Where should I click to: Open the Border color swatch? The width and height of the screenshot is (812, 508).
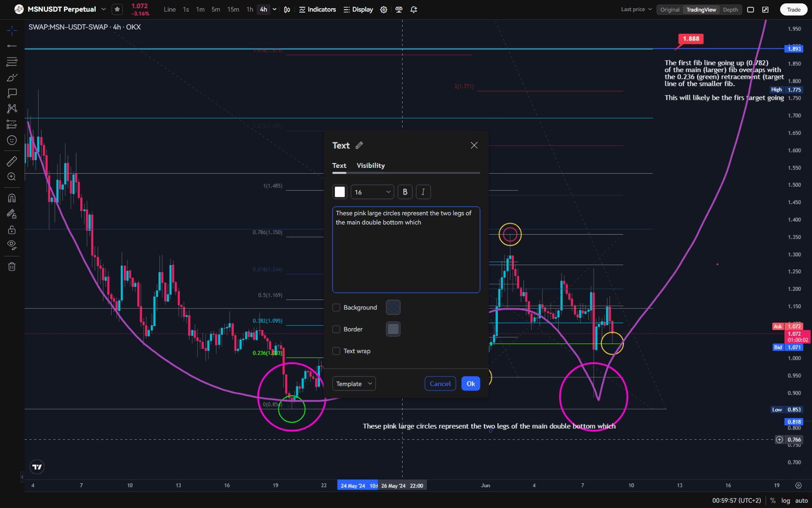point(393,329)
